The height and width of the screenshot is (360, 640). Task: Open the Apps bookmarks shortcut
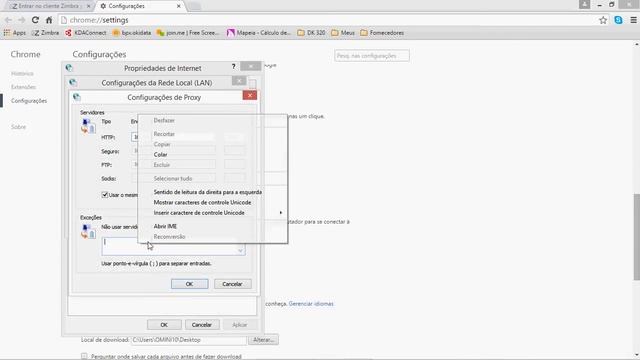[14, 33]
